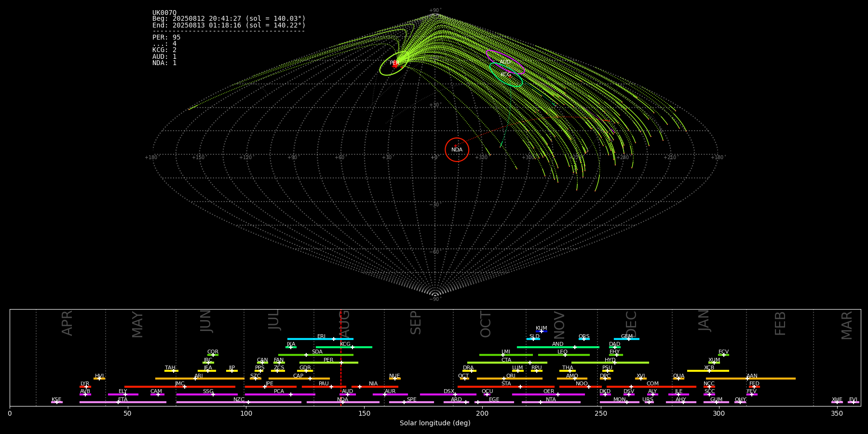Click the red dashed current-date timeline marker
The image size is (868, 434).
(x=340, y=357)
